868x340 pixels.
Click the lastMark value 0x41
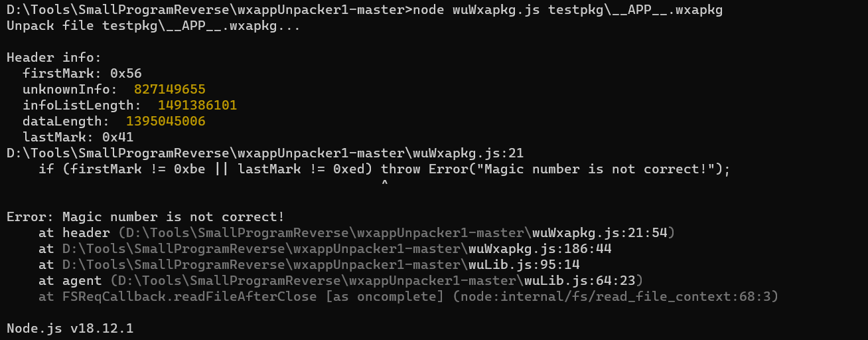click(x=118, y=137)
